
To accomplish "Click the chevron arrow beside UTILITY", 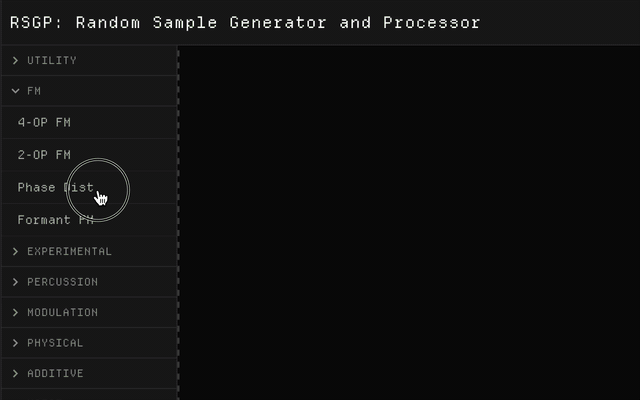I will (x=15, y=61).
